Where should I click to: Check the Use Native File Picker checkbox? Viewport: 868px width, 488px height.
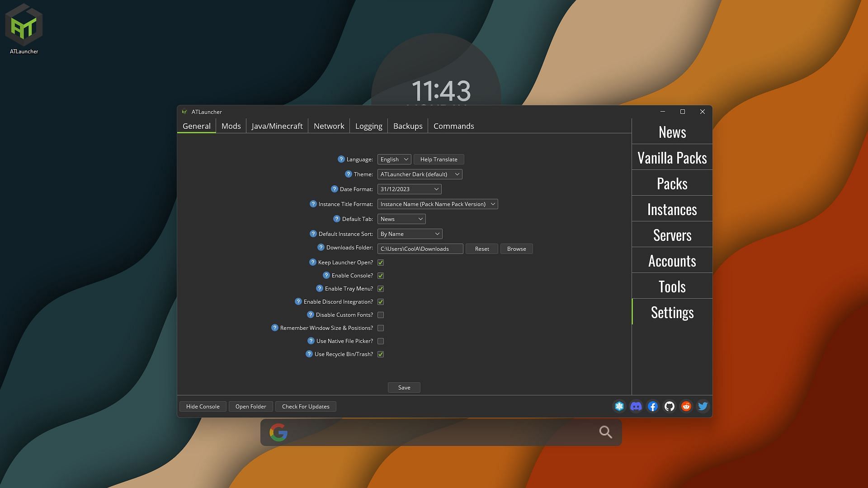coord(381,341)
